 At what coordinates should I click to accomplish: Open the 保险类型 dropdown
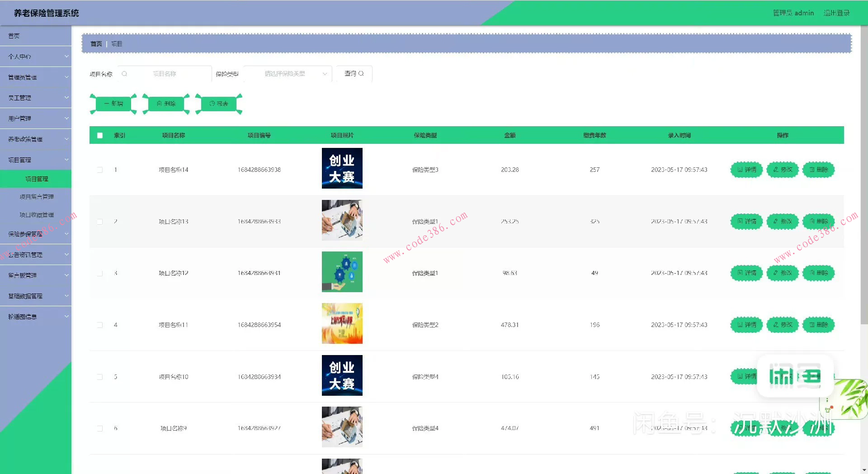click(x=288, y=74)
